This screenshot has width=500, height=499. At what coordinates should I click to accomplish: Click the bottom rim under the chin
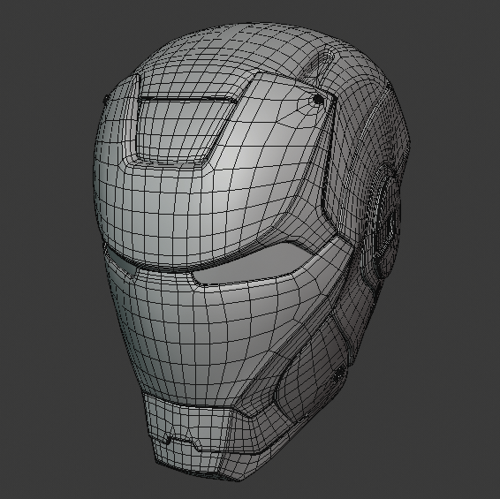click(207, 473)
